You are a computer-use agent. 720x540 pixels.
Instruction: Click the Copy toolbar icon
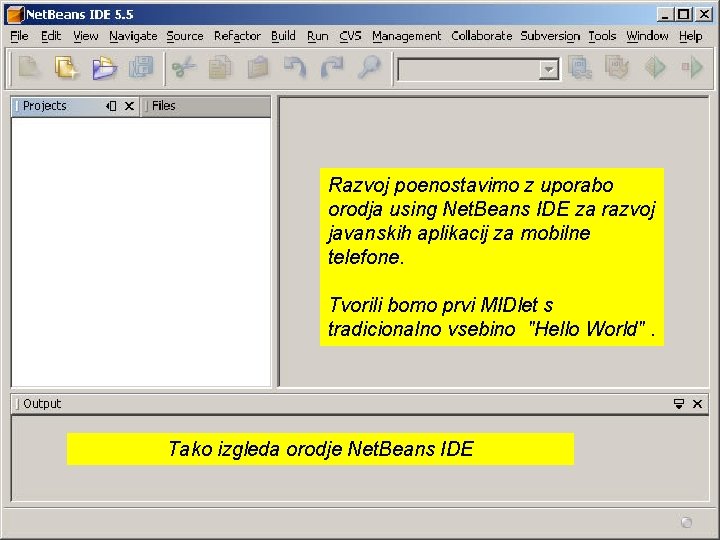click(x=220, y=68)
